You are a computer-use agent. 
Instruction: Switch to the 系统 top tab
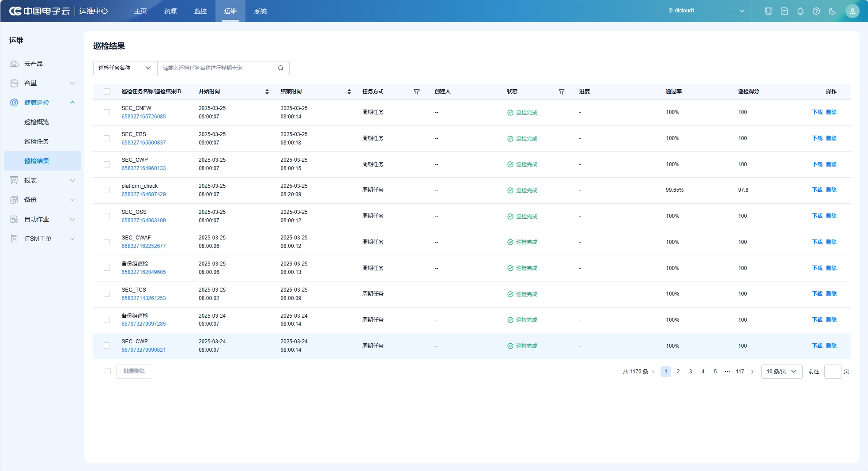[x=260, y=11]
